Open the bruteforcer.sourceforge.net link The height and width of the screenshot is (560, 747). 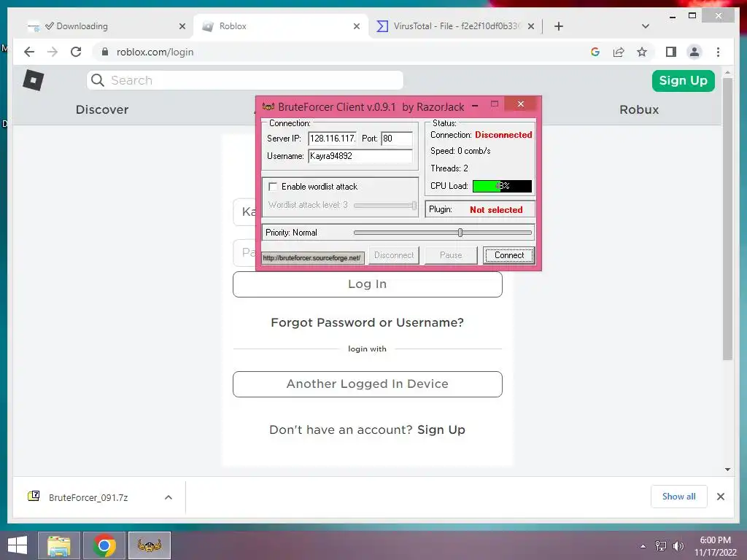[x=312, y=257]
